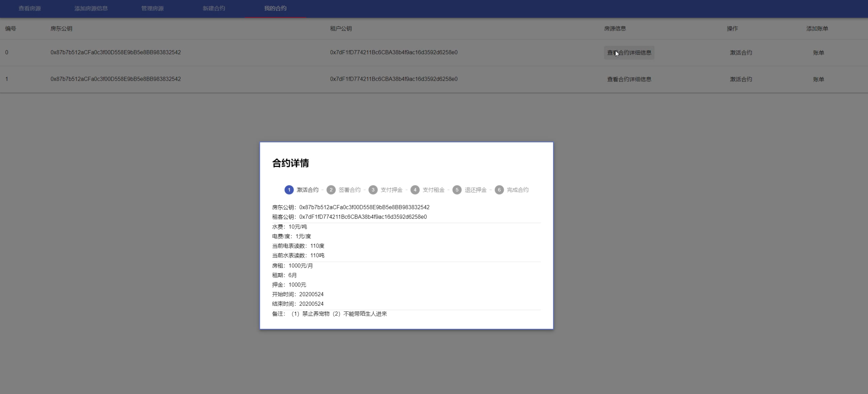The width and height of the screenshot is (868, 394).
Task: Click step 6 circle for 完成合约
Action: 499,190
